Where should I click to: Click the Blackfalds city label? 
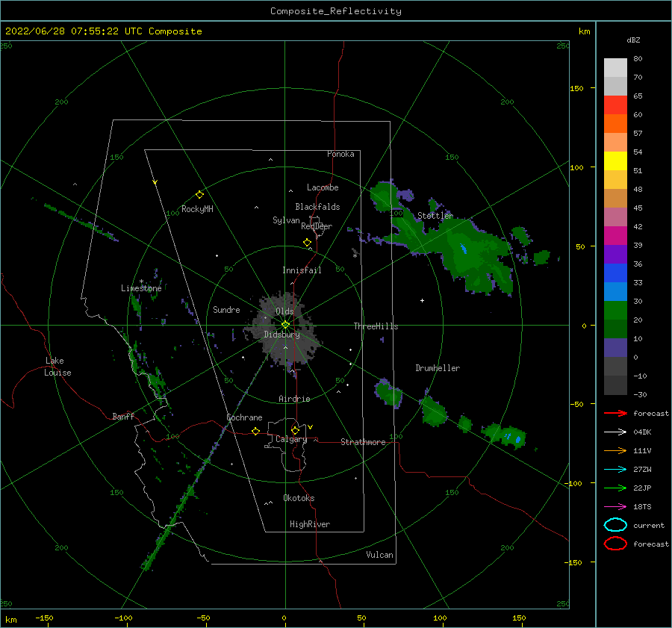(317, 207)
